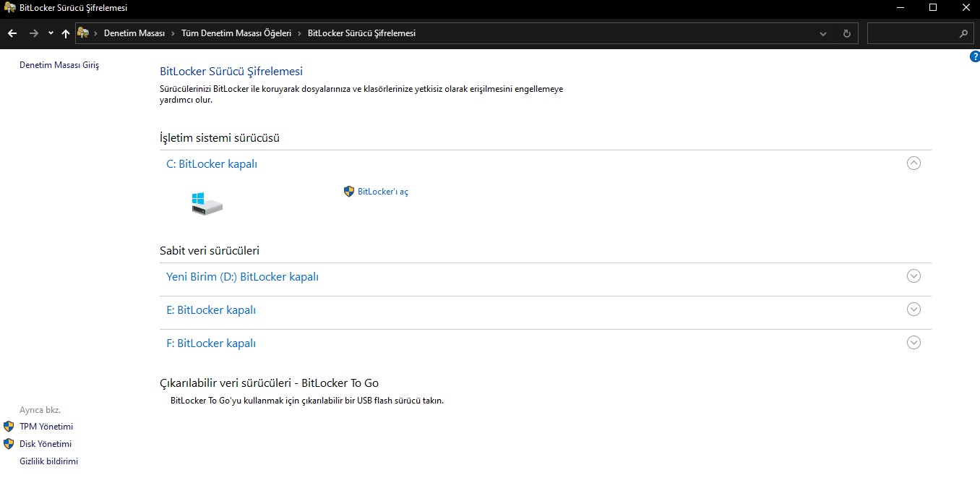Click the shield icon beside BitLocker'ı aç
980x478 pixels.
click(x=349, y=192)
